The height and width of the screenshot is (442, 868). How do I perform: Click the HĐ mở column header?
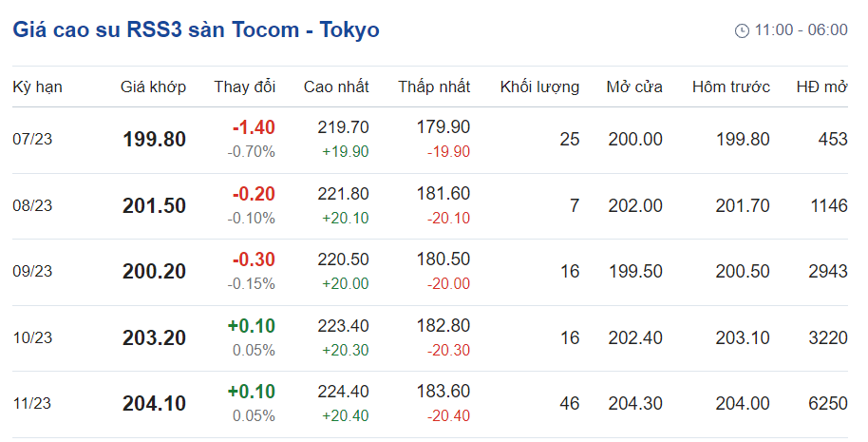click(821, 87)
